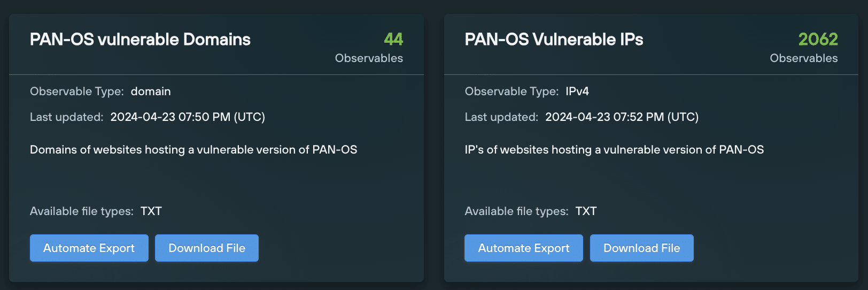Select the 2062 observables count

[x=818, y=39]
